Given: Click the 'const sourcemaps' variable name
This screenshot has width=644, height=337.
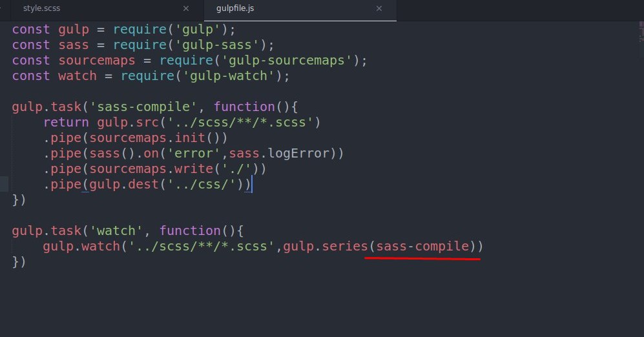Looking at the screenshot, I should coord(96,60).
